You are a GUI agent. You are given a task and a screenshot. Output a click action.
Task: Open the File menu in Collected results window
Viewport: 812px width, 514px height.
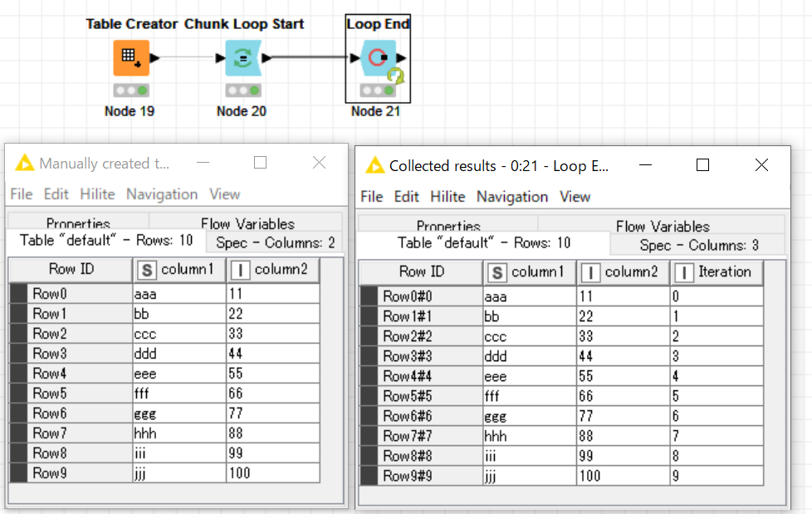371,197
